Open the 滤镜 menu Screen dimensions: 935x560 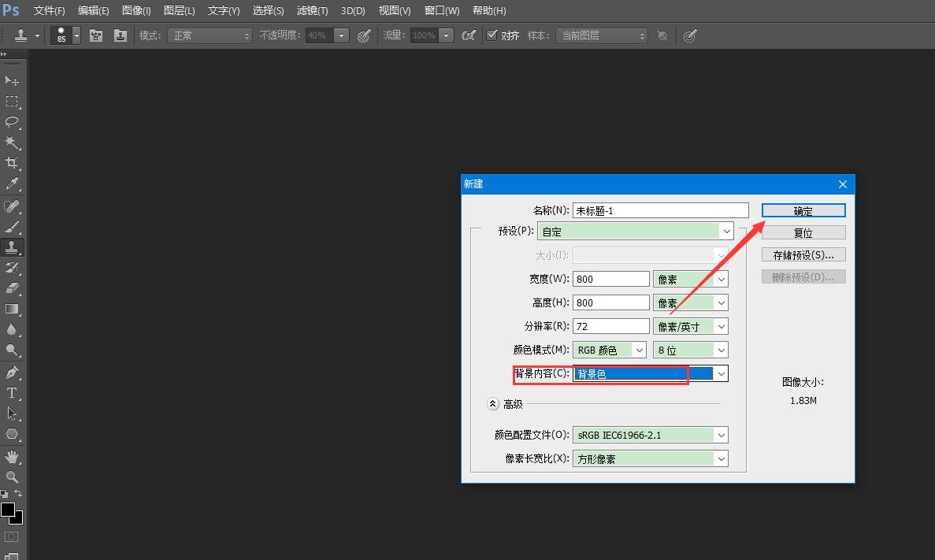click(312, 11)
